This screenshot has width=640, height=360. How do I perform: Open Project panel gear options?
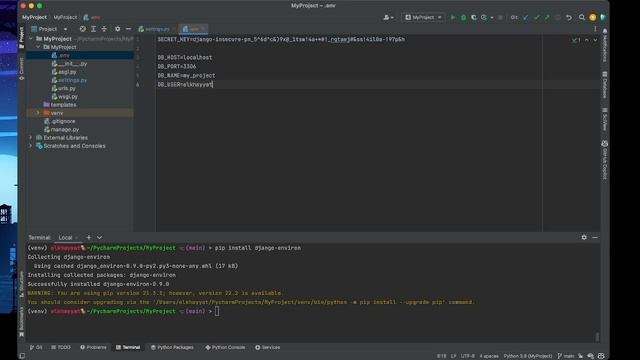(118, 29)
